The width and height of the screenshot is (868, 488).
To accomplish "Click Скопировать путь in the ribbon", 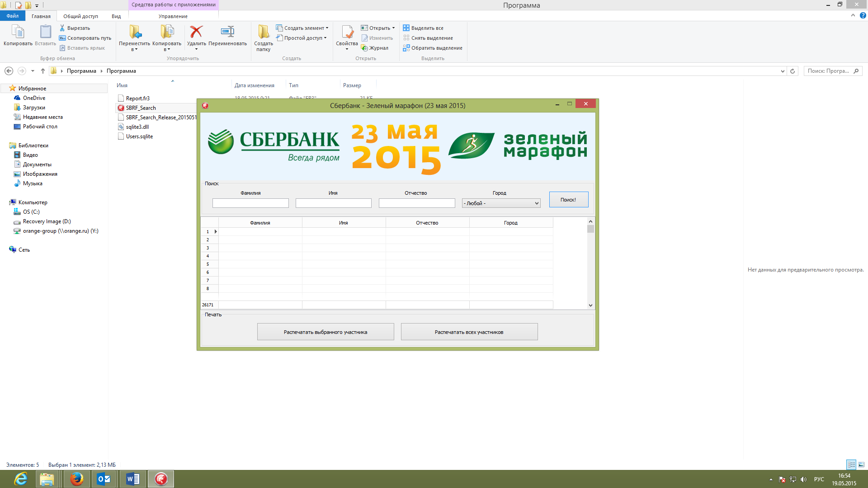I will pyautogui.click(x=85, y=38).
